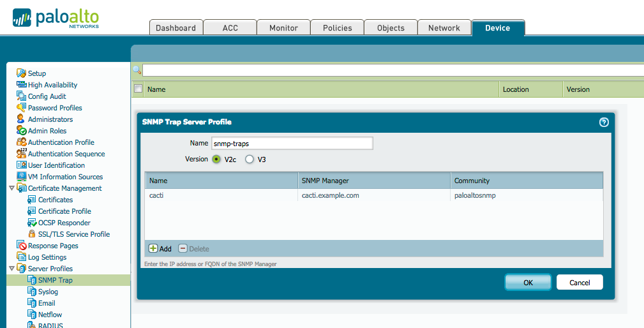The width and height of the screenshot is (644, 328).
Task: Click the Certificate Profile icon
Action: 32,211
